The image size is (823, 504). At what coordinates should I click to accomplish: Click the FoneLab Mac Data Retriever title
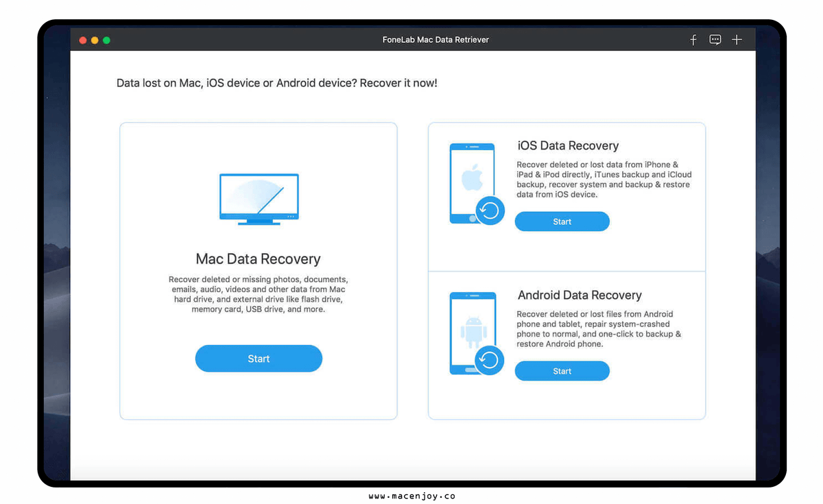(436, 40)
